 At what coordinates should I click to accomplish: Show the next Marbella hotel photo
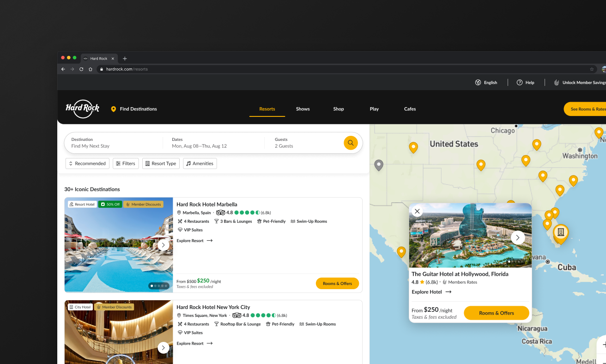point(163,245)
